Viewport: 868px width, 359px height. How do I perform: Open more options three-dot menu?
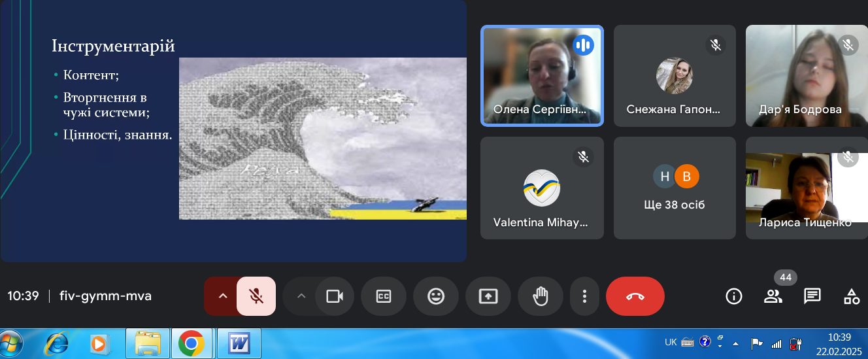tap(584, 296)
